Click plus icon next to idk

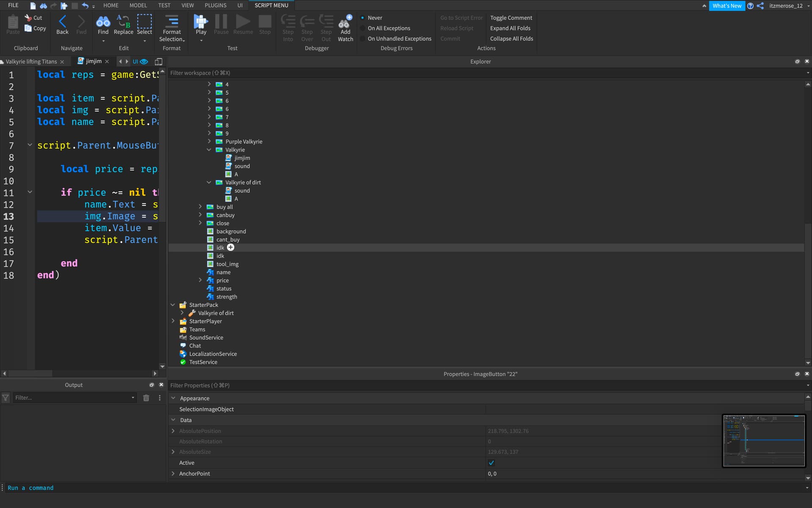230,248
